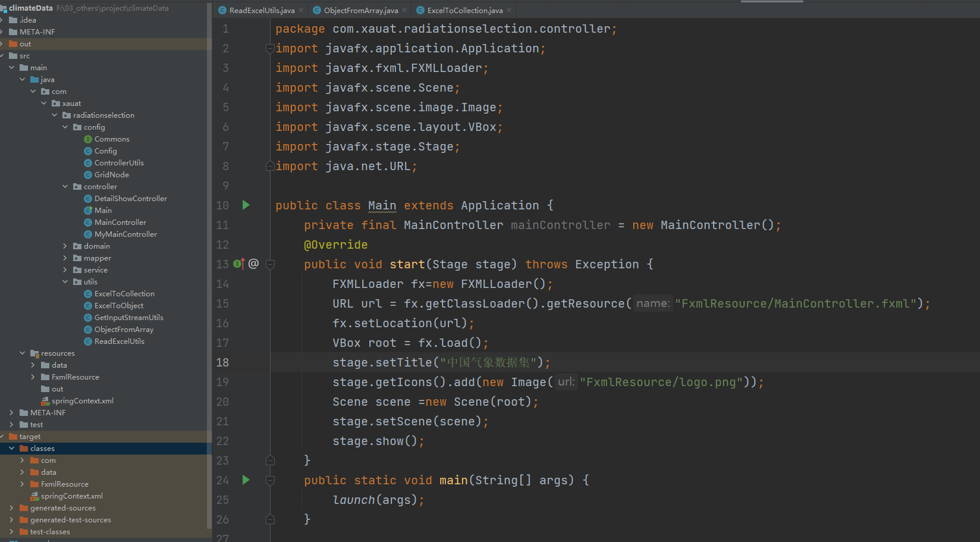
Task: Run the main method from the line 24 gutter arrow
Action: 246,480
